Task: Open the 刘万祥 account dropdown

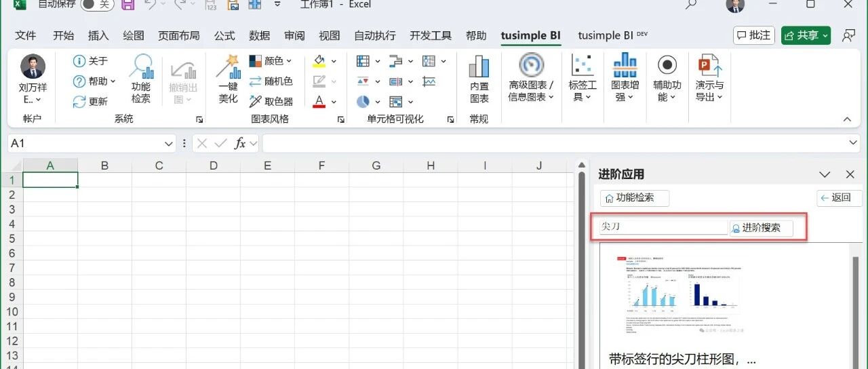Action: pos(33,79)
